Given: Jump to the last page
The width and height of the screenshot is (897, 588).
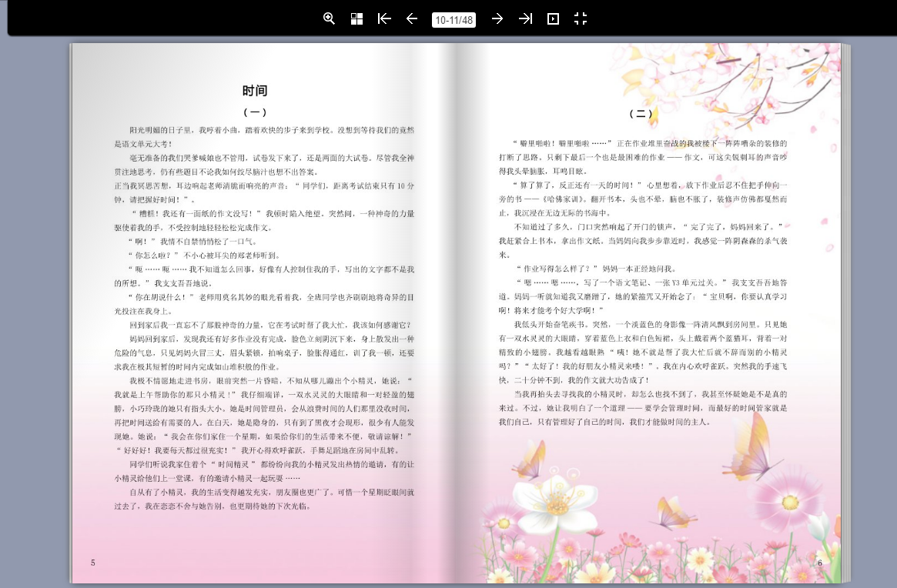Looking at the screenshot, I should pos(525,19).
